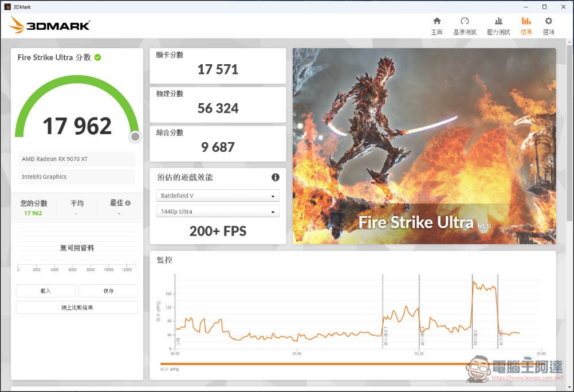Click the 3DMark logo
Screen dimensions: 574x392
tap(49, 24)
